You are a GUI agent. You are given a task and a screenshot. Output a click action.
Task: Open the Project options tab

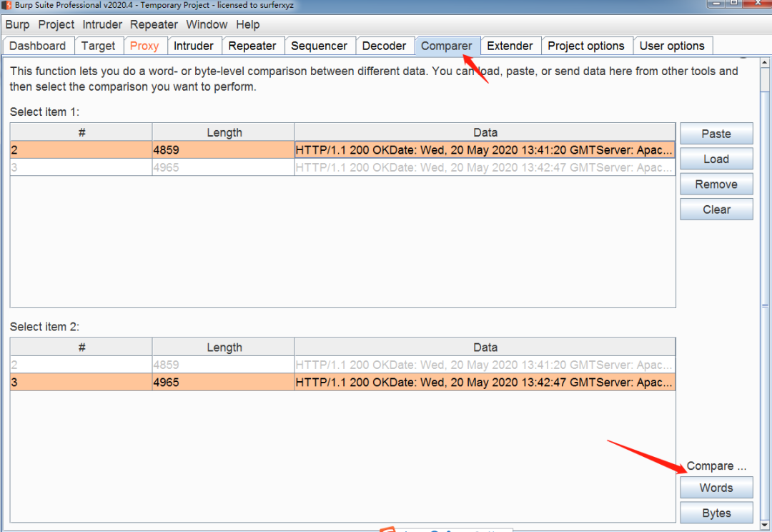[x=586, y=46]
